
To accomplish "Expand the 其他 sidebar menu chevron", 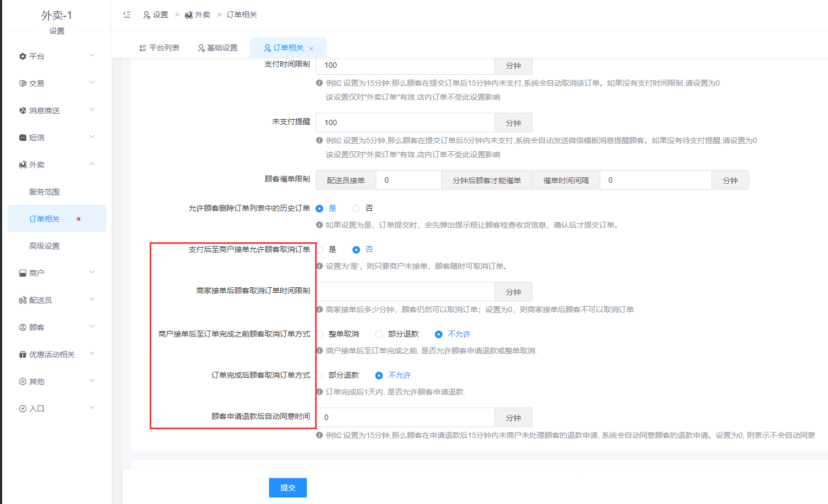I will [92, 380].
